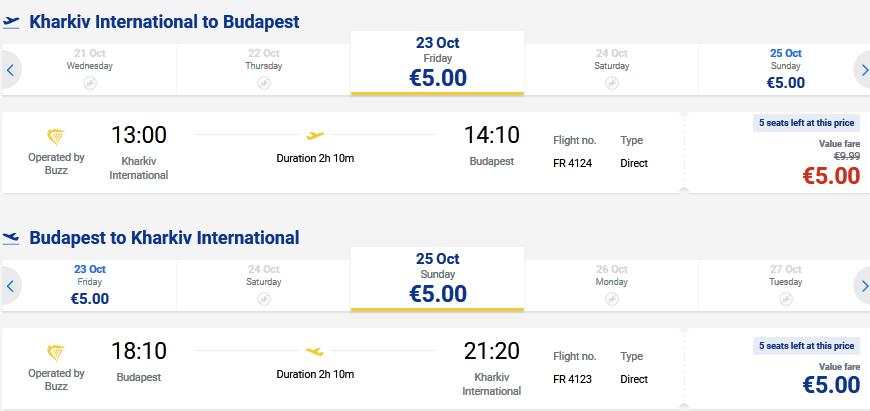Show later return dates with right arrow
Image resolution: width=870 pixels, height=411 pixels.
point(862,286)
